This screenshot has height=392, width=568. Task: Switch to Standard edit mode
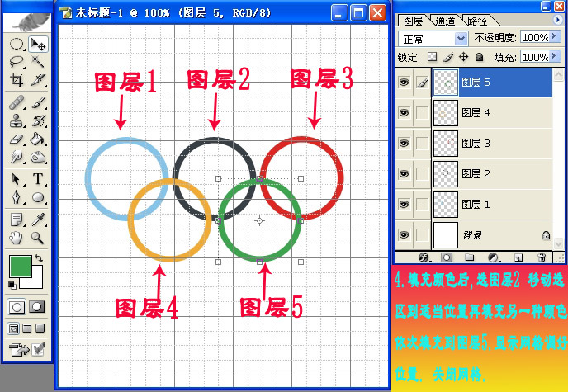click(17, 307)
